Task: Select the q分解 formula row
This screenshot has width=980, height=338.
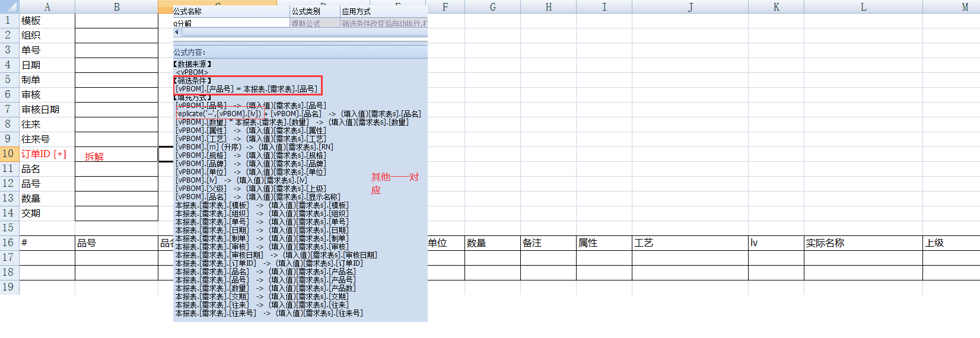Action: tap(231, 23)
